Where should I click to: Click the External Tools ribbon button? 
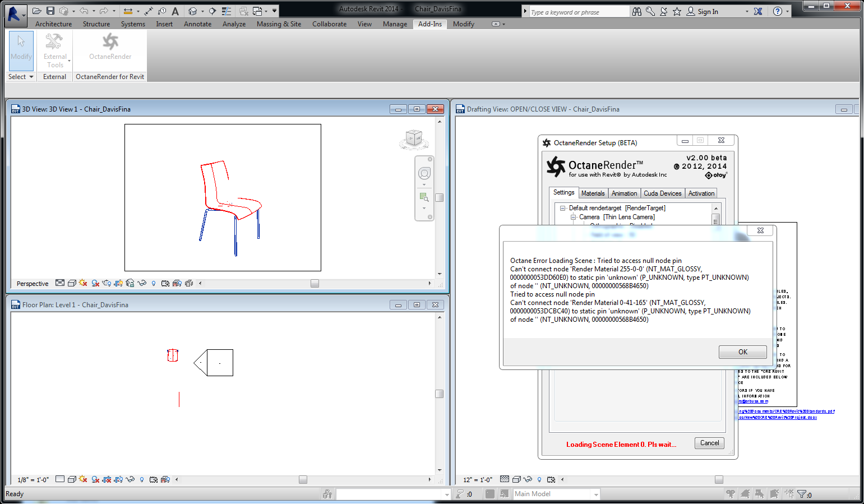tap(55, 50)
